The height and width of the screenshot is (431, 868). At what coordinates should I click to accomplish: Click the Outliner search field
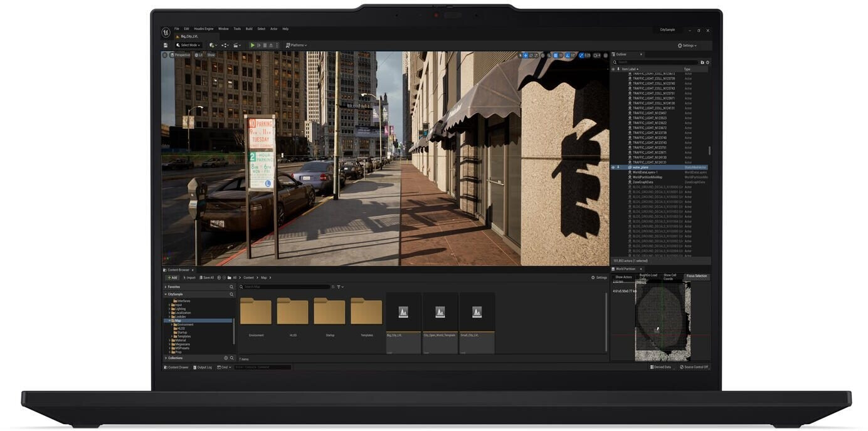coord(656,62)
